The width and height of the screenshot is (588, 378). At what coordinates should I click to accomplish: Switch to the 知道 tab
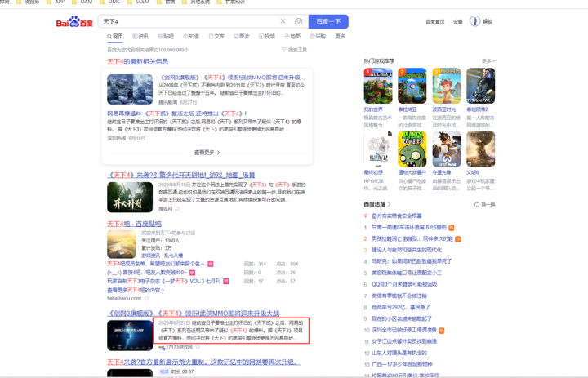[x=191, y=37]
